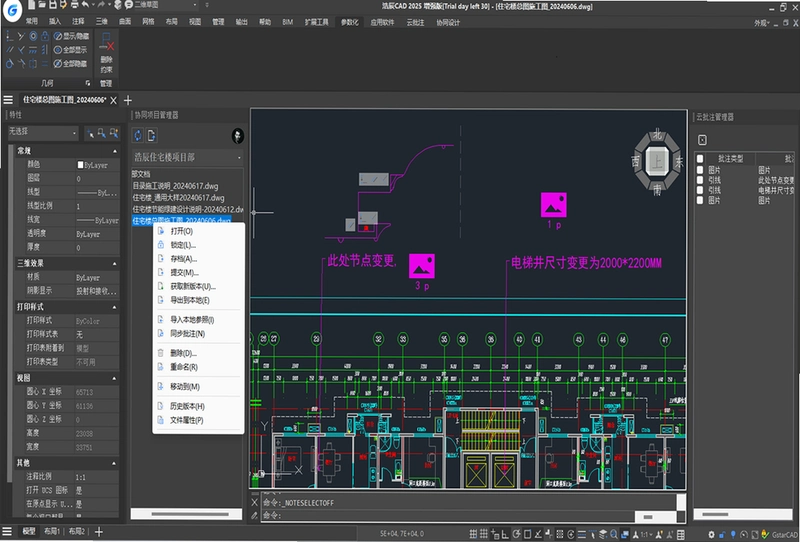Click the Parallel constraint icon in ribbon
800x542 pixels.
(10, 50)
